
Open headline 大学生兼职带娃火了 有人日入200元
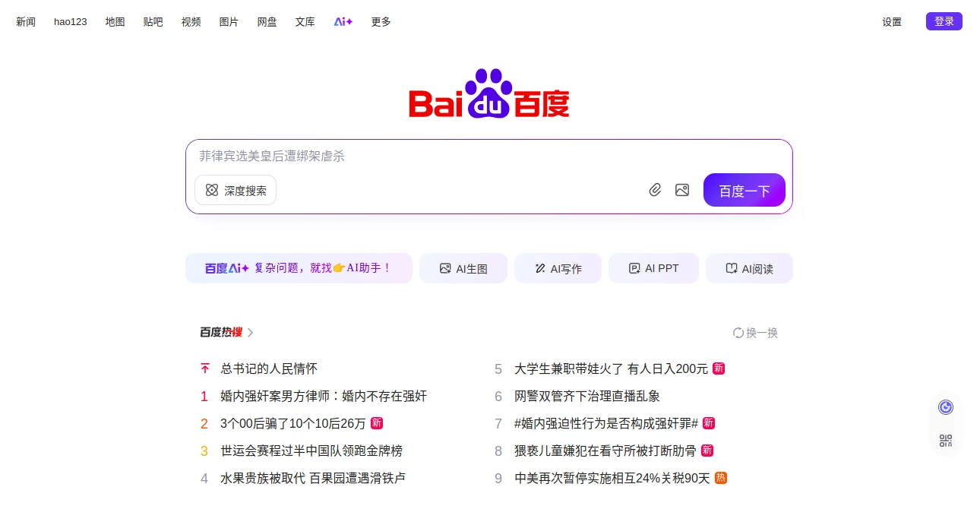point(612,368)
